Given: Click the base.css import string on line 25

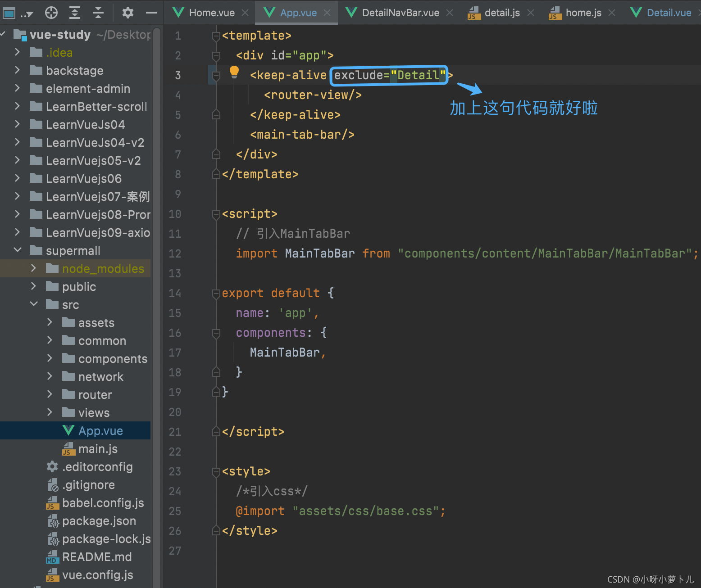Looking at the screenshot, I should click(x=365, y=511).
